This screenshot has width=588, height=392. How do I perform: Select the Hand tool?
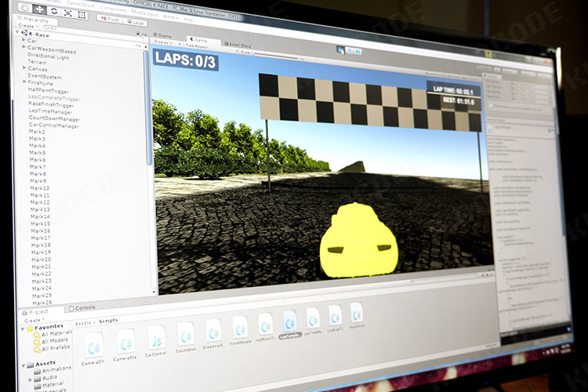pyautogui.click(x=25, y=8)
